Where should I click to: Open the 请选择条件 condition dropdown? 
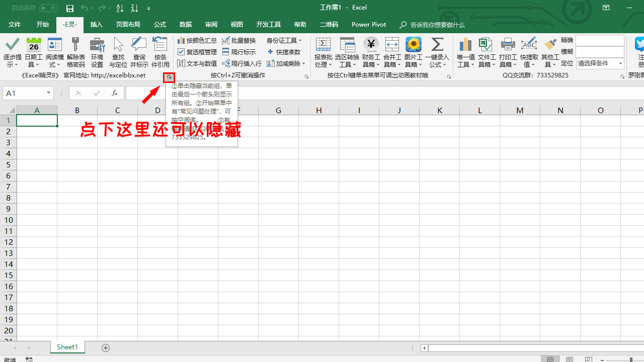pyautogui.click(x=600, y=63)
